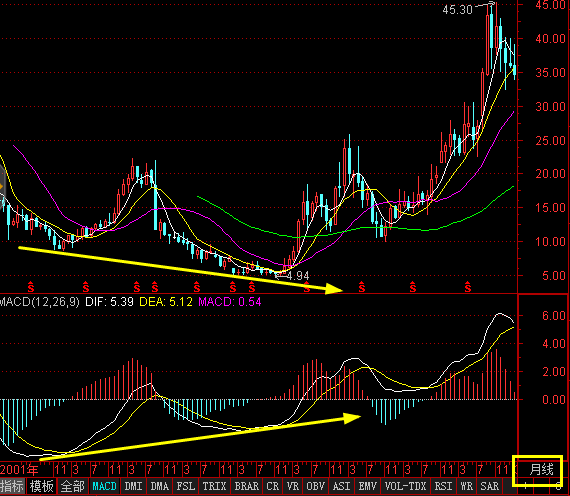The width and height of the screenshot is (570, 496).
Task: Select the ASI indicator tab
Action: click(x=342, y=486)
